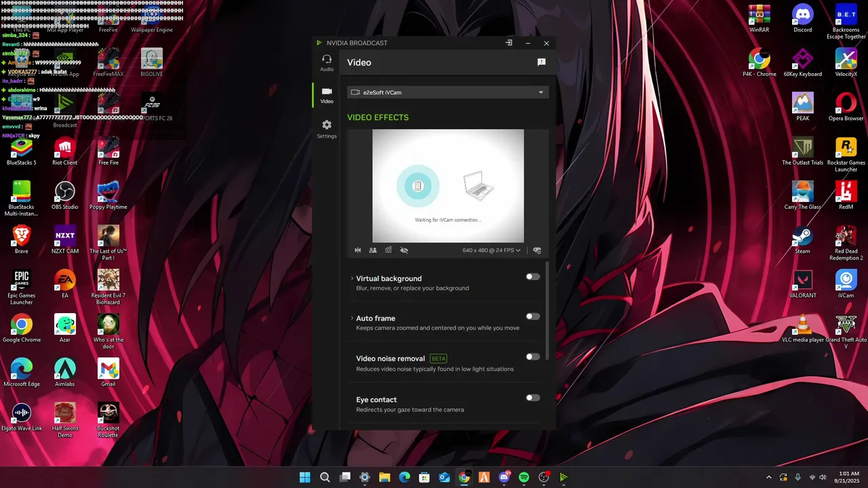Enable the Auto frame toggle
Viewport: 868px width, 488px height.
[x=533, y=317]
